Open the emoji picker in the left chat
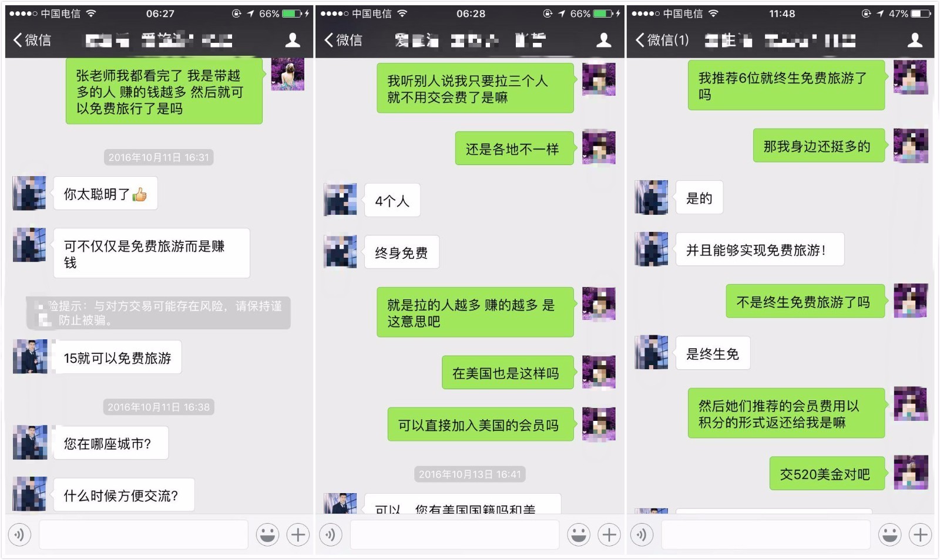 (267, 535)
